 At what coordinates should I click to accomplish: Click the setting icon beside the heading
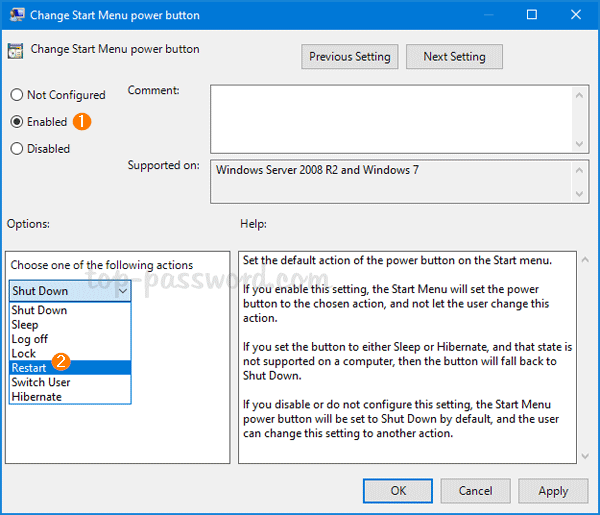click(17, 50)
